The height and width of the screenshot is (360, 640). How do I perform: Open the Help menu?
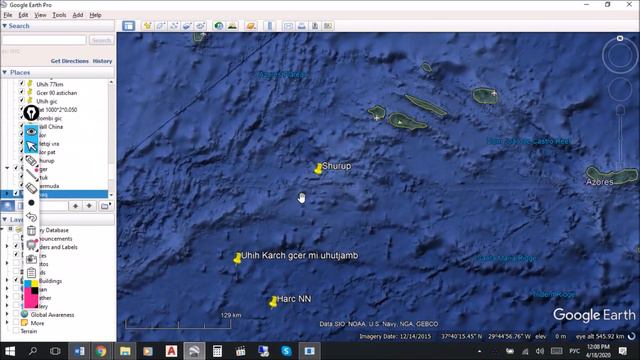click(95, 15)
